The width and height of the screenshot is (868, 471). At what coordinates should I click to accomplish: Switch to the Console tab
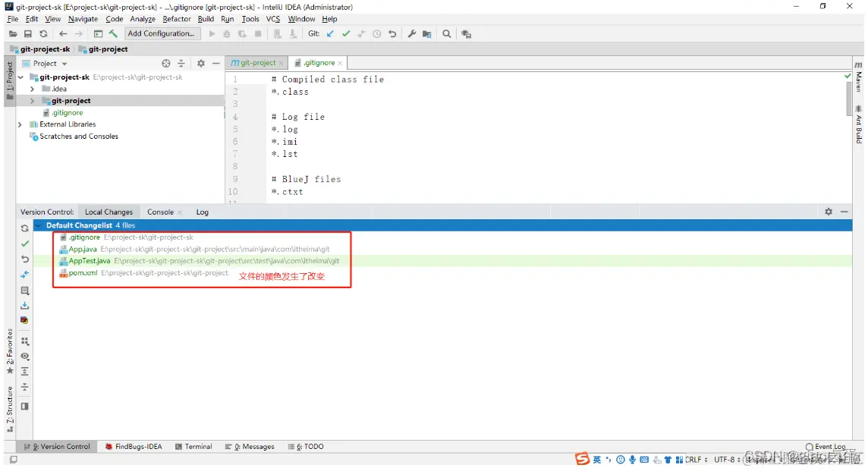[161, 212]
